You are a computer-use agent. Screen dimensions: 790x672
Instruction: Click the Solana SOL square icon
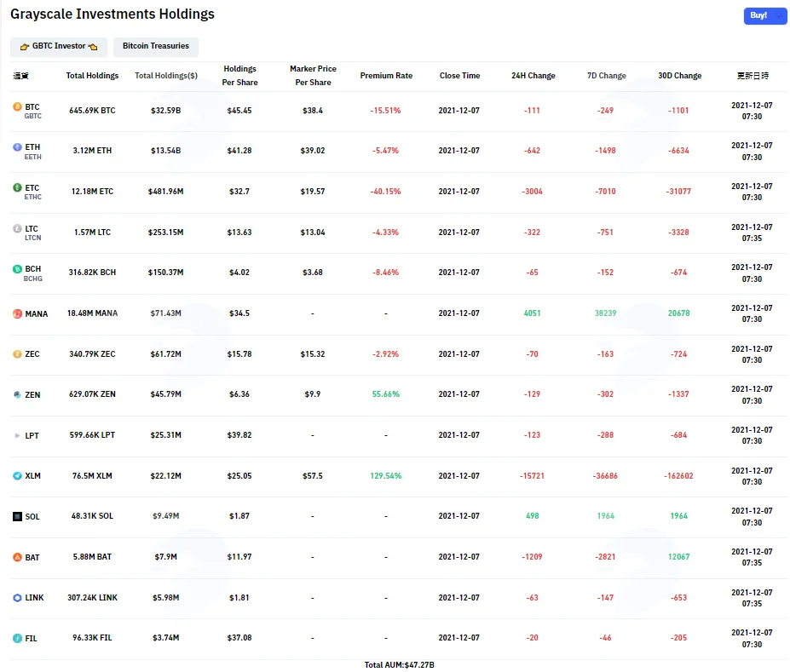click(17, 516)
